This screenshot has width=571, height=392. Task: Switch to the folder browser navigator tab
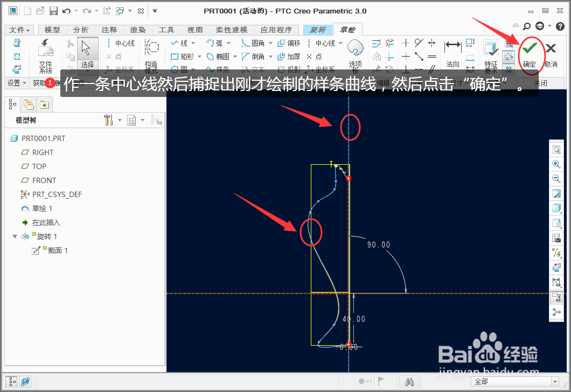click(29, 105)
